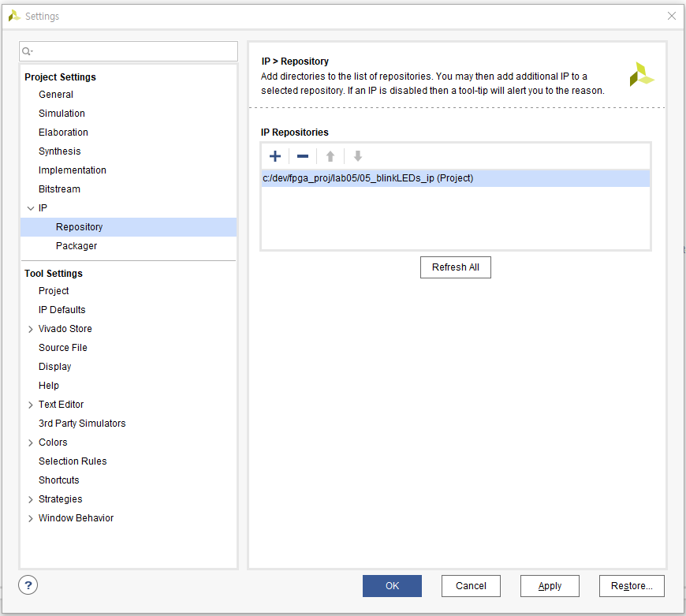Remove selected repository with minus icon
Screen dimensions: 686x616
303,156
